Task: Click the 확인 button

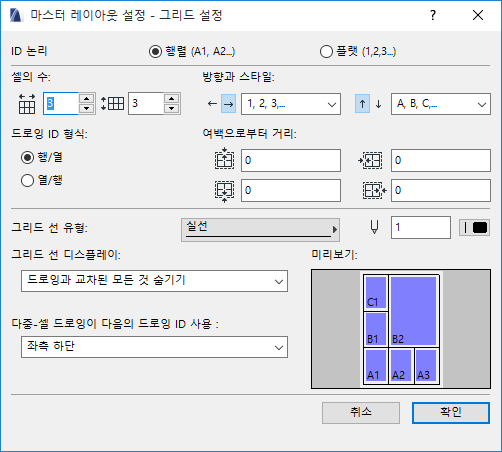Action: point(451,413)
